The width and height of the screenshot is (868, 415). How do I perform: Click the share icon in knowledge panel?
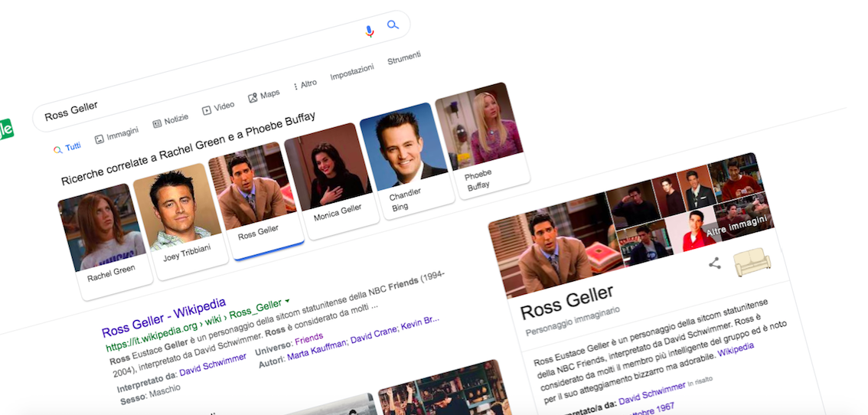(x=715, y=263)
